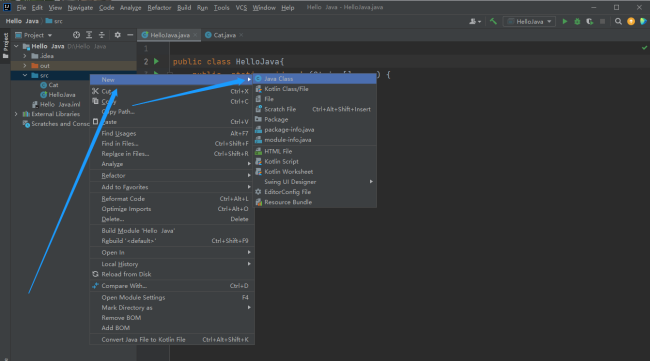Select Cat class in project tree
This screenshot has width=650, height=362.
click(49, 85)
